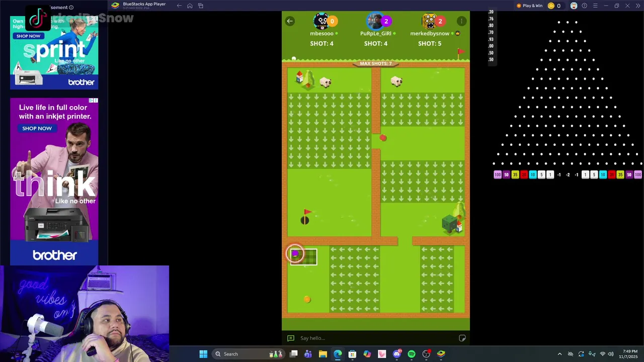Screen dimensions: 644x362
Task: Open Microsoft Store from taskbar
Action: point(352,354)
